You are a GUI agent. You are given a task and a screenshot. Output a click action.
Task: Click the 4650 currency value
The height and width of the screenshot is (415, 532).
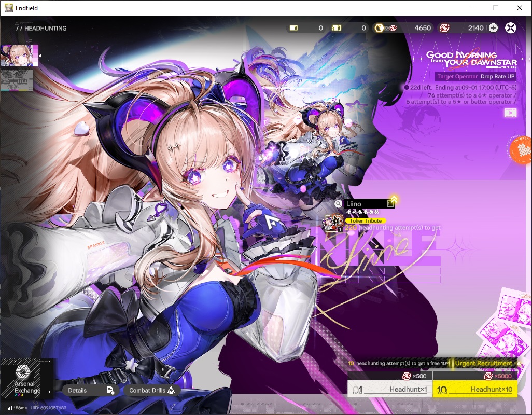(x=423, y=28)
